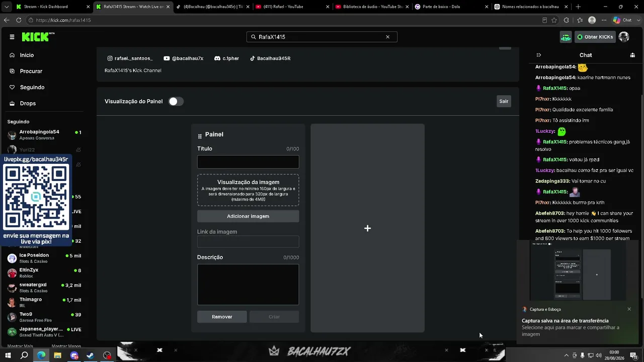Open Japanese_player channel in sidebar
Viewport: 644px width, 362px height.
click(x=44, y=332)
